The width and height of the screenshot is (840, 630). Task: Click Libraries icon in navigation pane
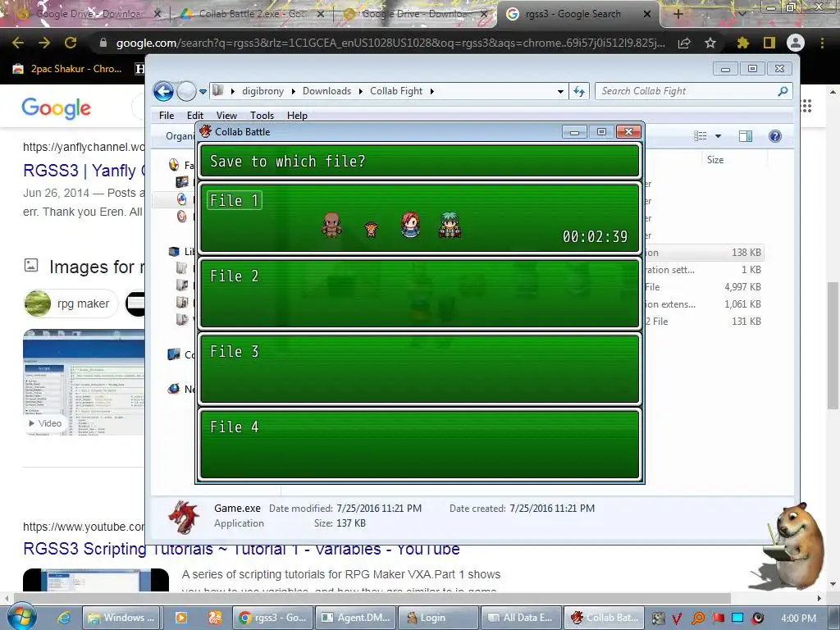174,251
